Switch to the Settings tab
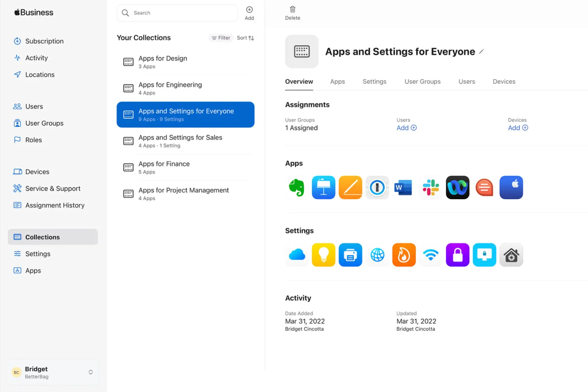The width and height of the screenshot is (588, 392). [x=374, y=82]
